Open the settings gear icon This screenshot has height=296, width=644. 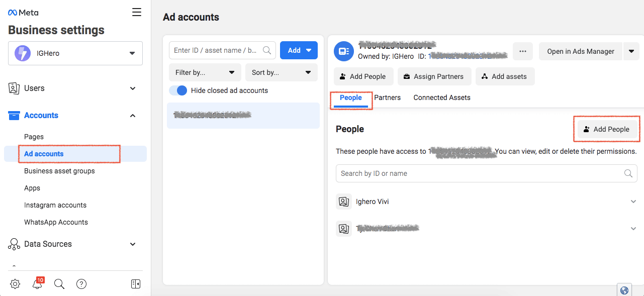15,284
